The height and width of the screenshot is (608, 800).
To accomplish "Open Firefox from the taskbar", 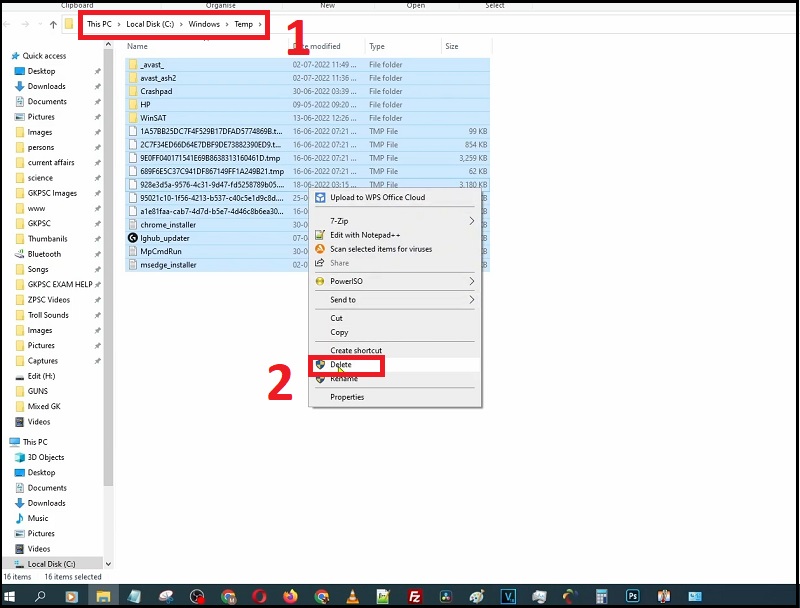I will coord(288,596).
